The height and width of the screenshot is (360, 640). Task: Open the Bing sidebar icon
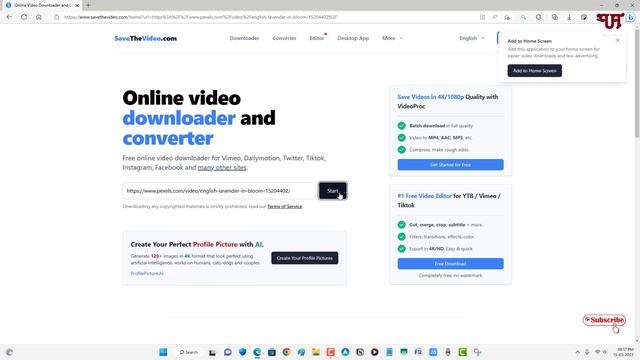[631, 17]
